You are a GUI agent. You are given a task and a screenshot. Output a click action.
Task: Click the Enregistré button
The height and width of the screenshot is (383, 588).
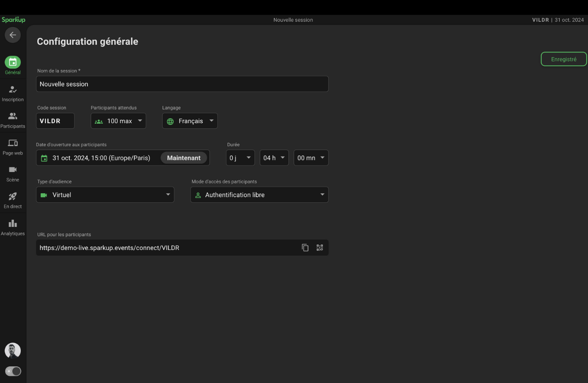pos(563,59)
